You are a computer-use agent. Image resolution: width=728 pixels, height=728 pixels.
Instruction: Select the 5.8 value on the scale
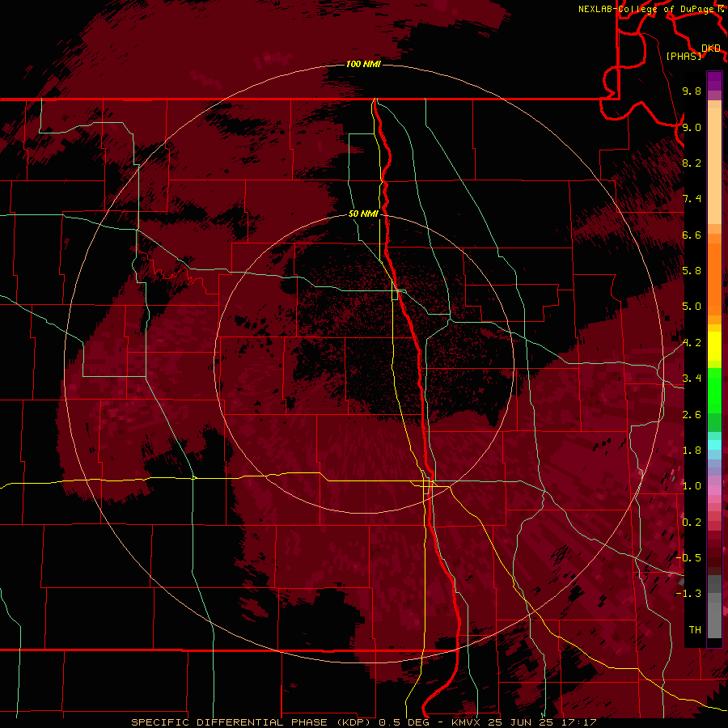[692, 270]
